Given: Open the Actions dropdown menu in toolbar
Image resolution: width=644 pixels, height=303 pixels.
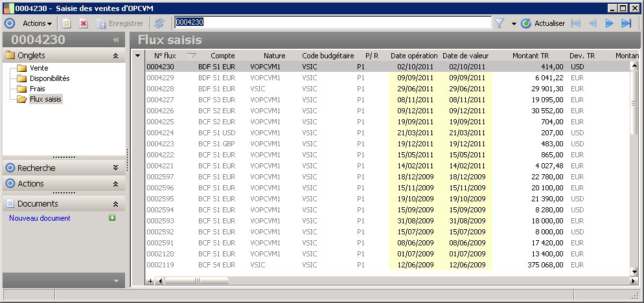Looking at the screenshot, I should point(38,23).
